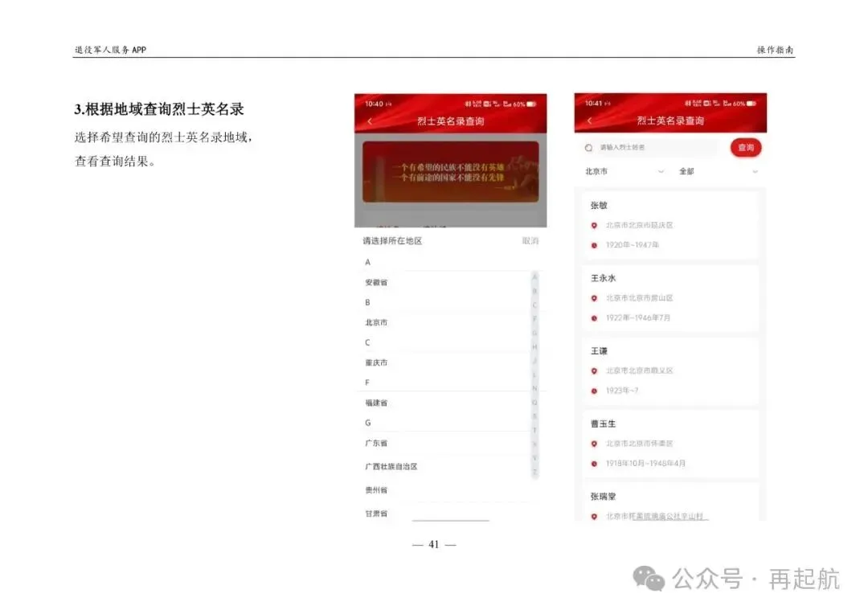Click the red 查询 button
Viewport: 868px width, 614px height.
pos(746,148)
